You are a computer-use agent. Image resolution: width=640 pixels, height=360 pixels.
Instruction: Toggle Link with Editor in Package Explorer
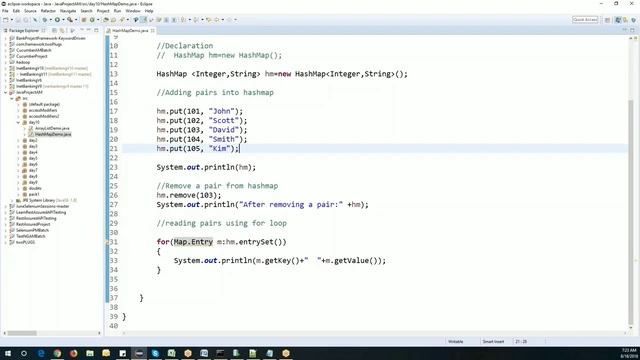62,31
